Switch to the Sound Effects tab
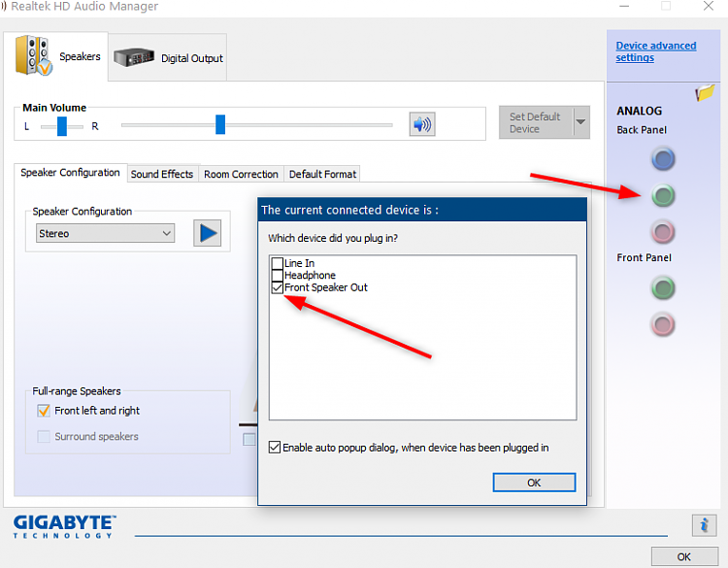728x568 pixels. click(162, 174)
